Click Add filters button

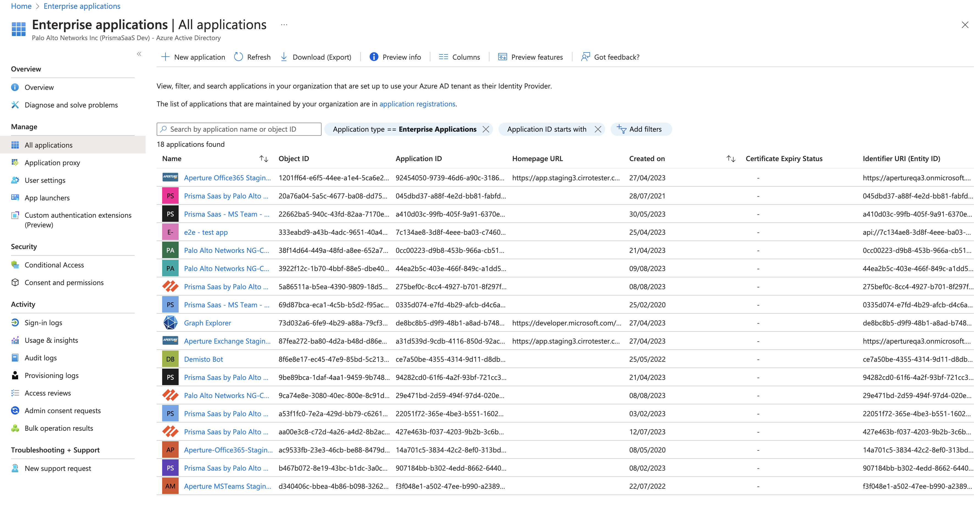point(641,129)
